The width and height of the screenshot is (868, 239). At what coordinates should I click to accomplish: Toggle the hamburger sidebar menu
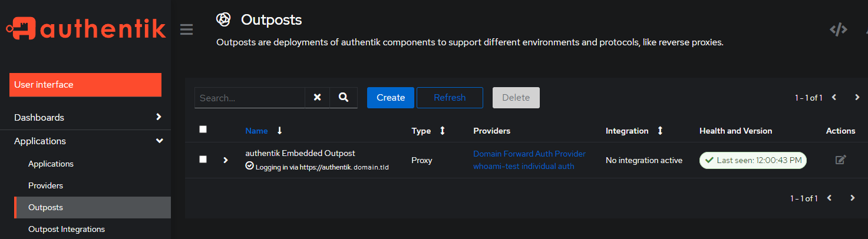point(187,29)
